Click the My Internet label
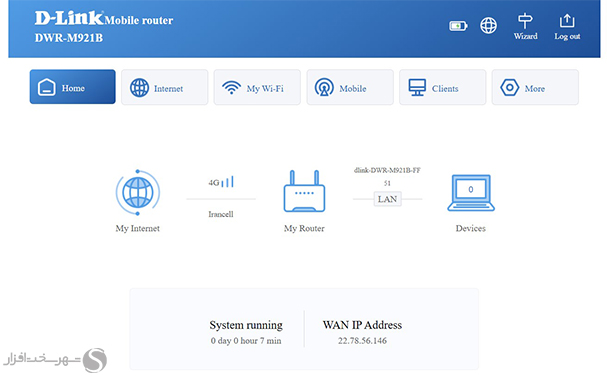This screenshot has height=376, width=607. 137,228
